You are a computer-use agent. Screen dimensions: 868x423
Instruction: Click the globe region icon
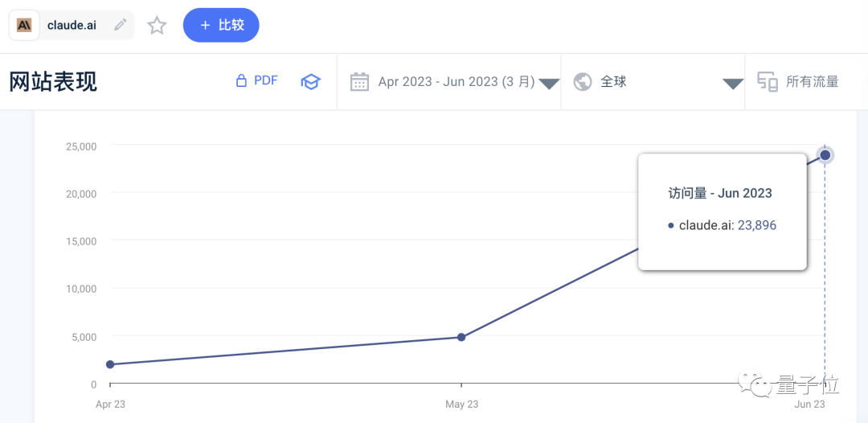click(x=583, y=82)
